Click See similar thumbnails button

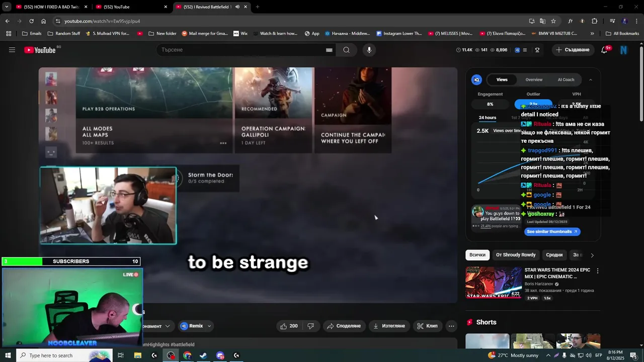(552, 232)
